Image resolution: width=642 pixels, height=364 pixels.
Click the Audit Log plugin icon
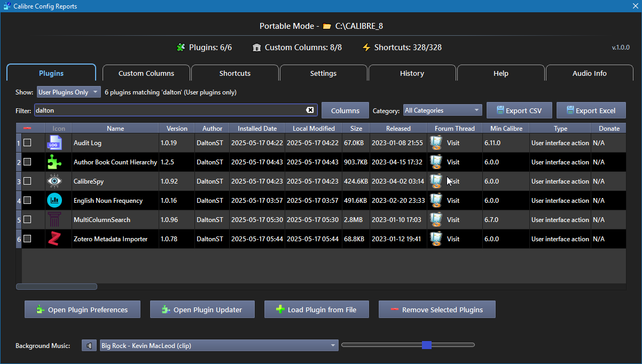[x=55, y=143]
